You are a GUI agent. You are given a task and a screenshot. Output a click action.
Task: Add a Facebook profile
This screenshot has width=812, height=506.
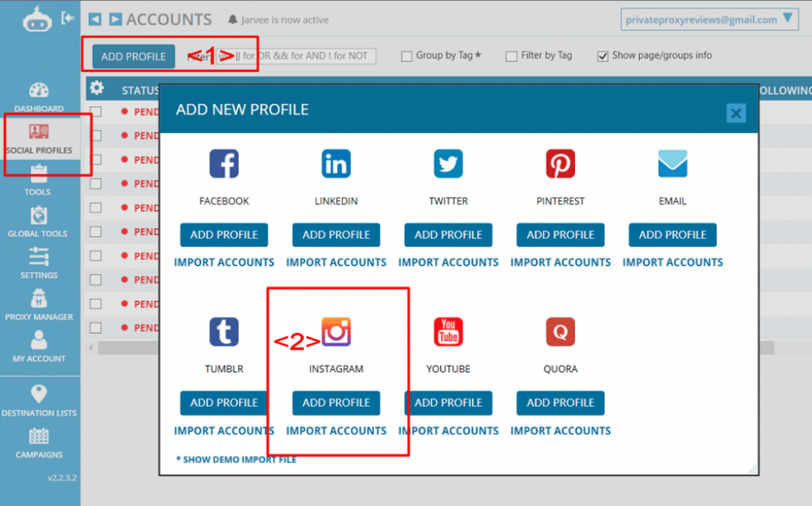(x=224, y=235)
